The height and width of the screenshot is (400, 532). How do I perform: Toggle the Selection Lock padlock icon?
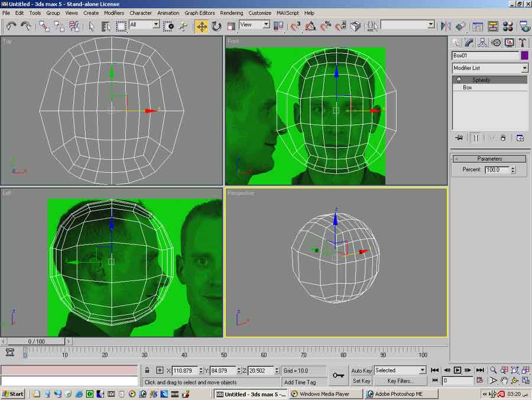147,370
